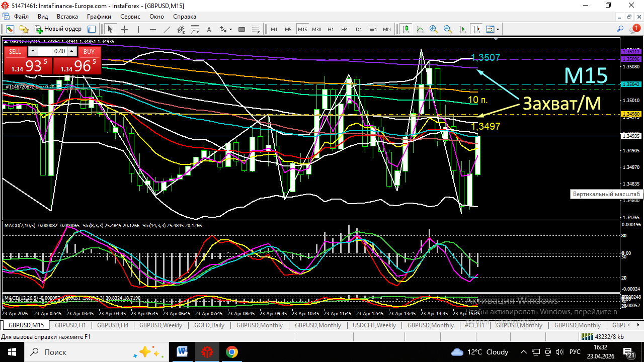This screenshot has width=644, height=362.
Task: Click the SELL button
Action: tap(15, 51)
